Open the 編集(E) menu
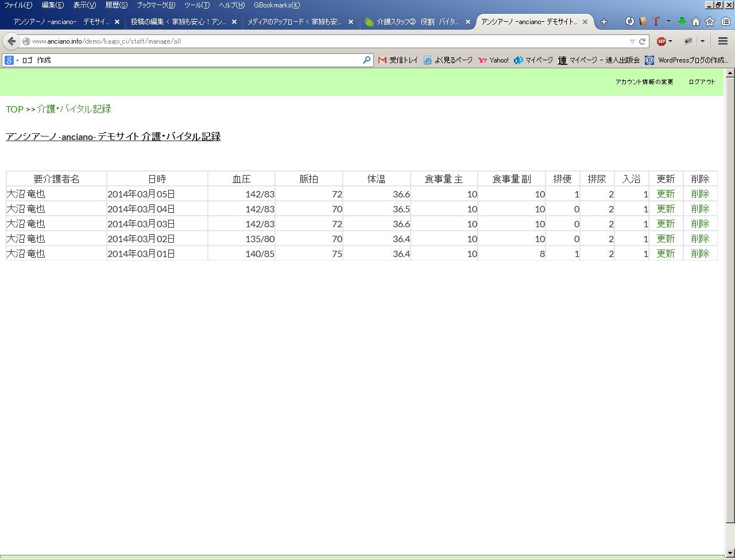 click(52, 5)
